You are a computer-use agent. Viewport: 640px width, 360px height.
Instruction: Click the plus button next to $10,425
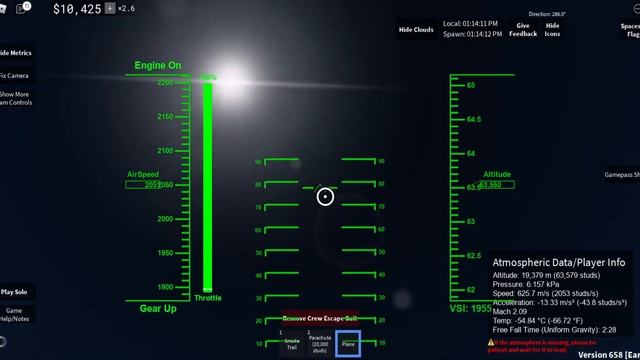(110, 8)
